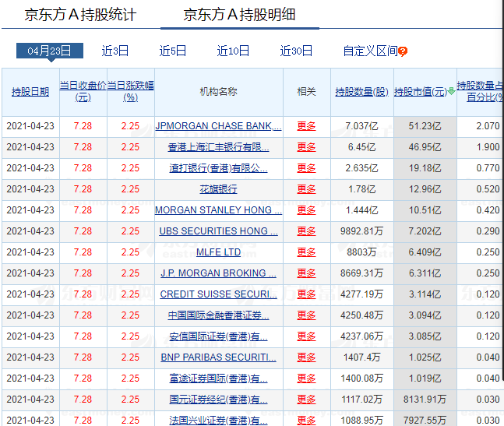Click 更多 in the 香港上海汇丰银行 row
Image resolution: width=504 pixels, height=426 pixels.
306,147
